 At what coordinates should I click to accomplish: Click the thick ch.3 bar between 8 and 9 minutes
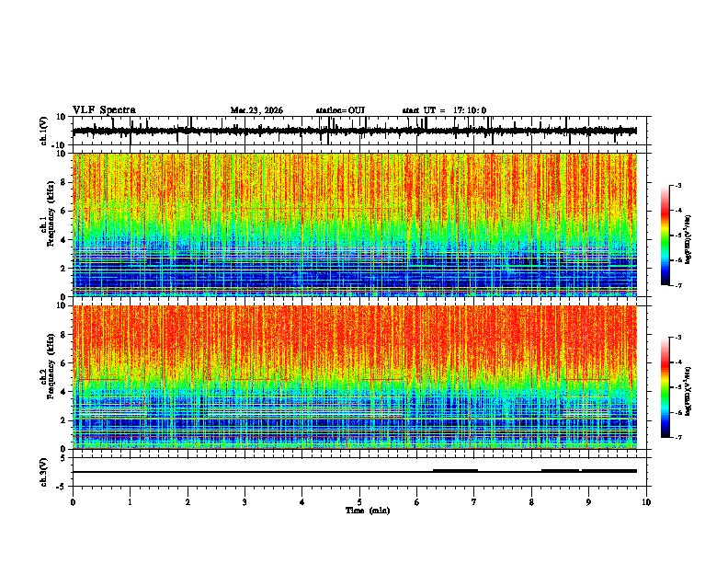click(x=561, y=471)
